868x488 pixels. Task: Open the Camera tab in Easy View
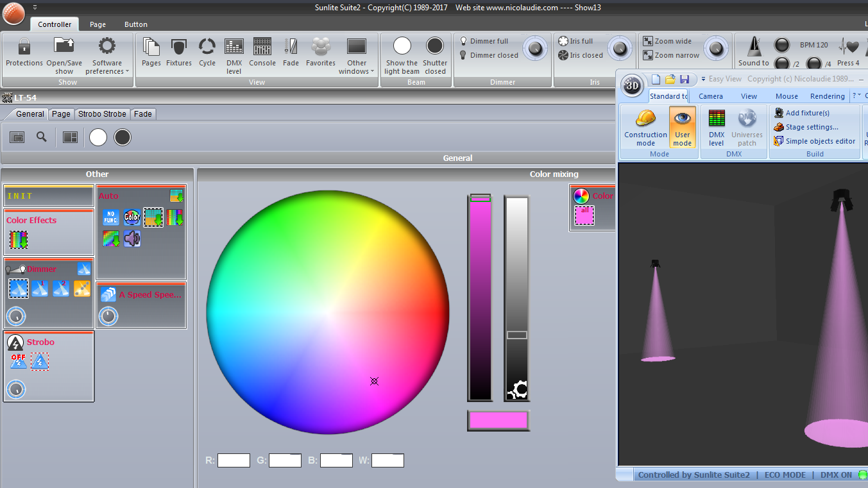[x=711, y=96]
